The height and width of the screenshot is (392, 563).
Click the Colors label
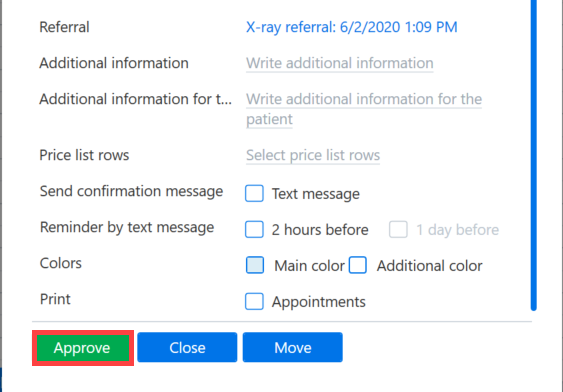click(61, 263)
